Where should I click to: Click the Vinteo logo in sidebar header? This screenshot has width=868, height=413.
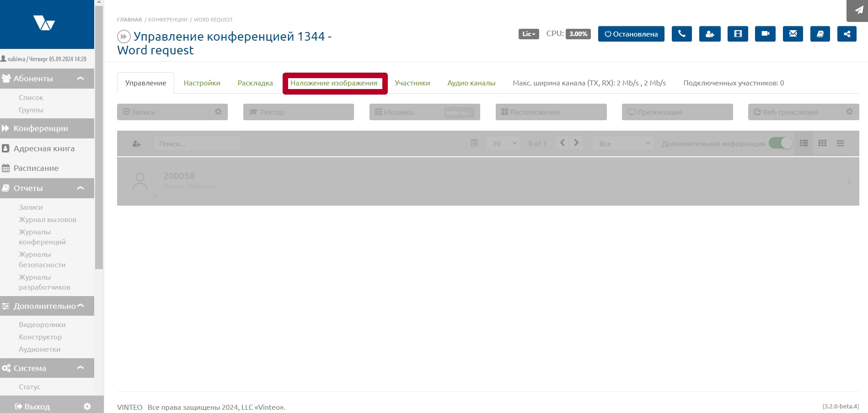44,22
